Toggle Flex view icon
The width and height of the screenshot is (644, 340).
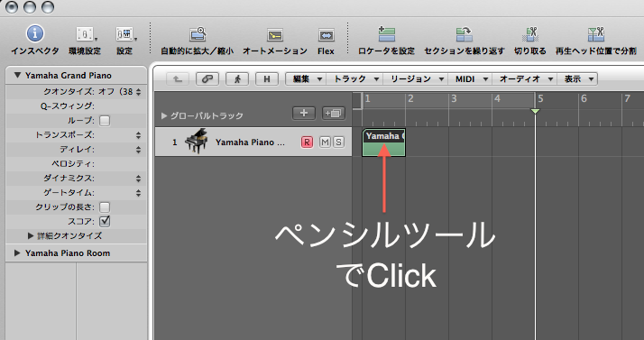(x=327, y=35)
